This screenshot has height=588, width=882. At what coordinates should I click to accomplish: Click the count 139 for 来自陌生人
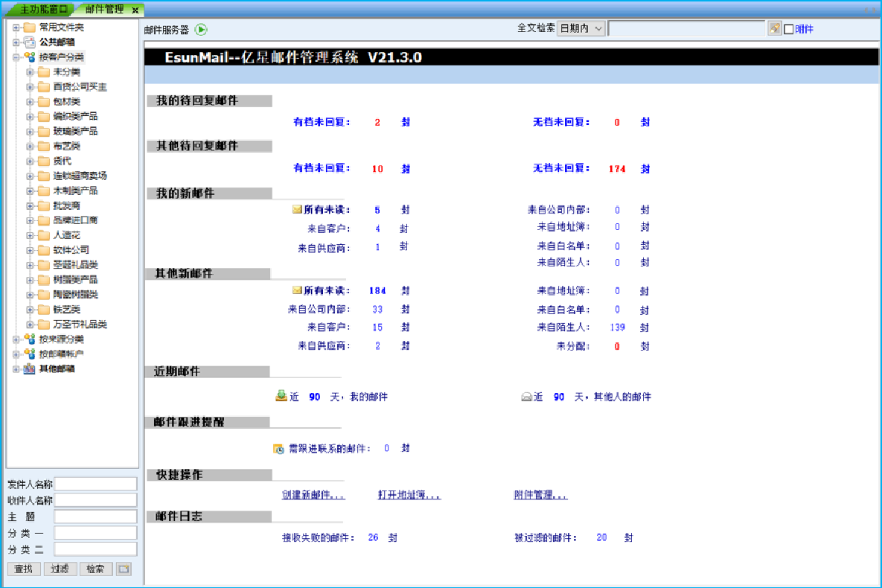point(617,327)
